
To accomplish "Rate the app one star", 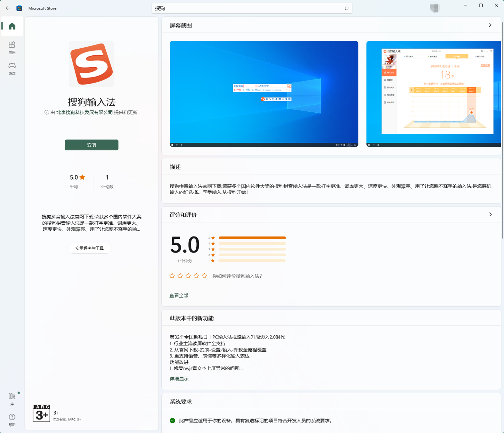I will tap(172, 276).
